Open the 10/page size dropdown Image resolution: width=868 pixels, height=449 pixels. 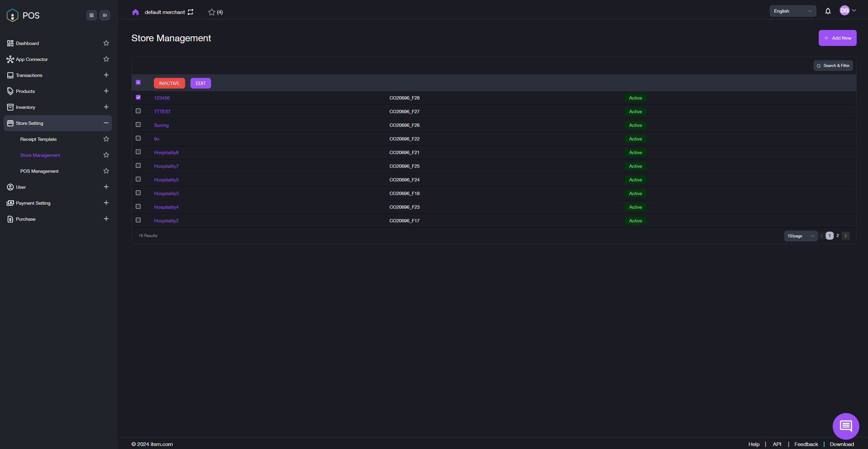(x=800, y=236)
